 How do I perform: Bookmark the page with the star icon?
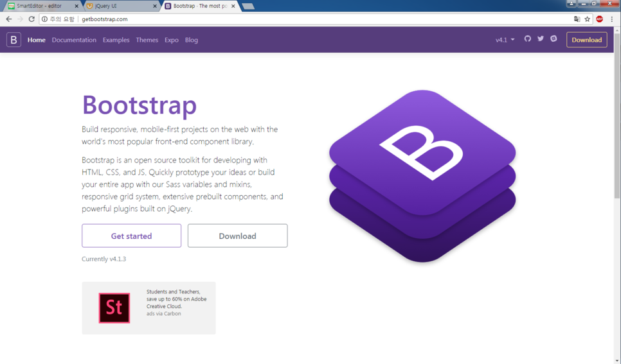(x=588, y=19)
